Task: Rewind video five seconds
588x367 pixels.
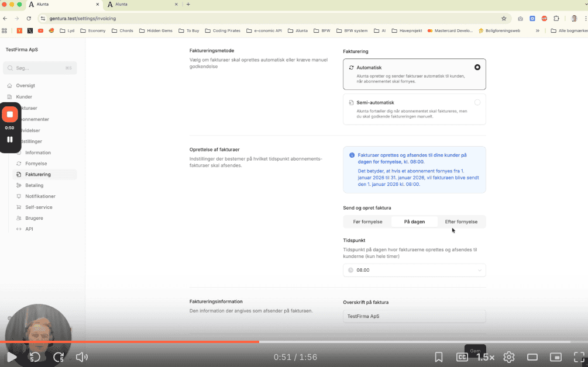Action: tap(35, 357)
